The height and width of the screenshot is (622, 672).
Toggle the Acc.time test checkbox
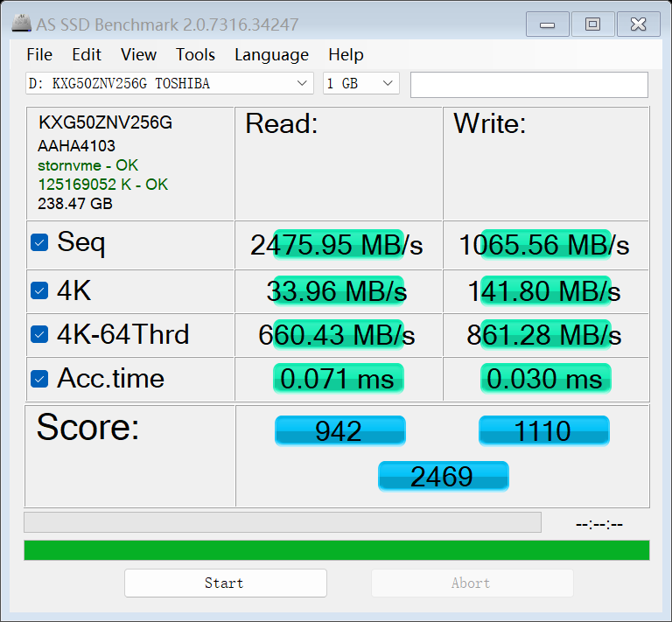tap(39, 379)
